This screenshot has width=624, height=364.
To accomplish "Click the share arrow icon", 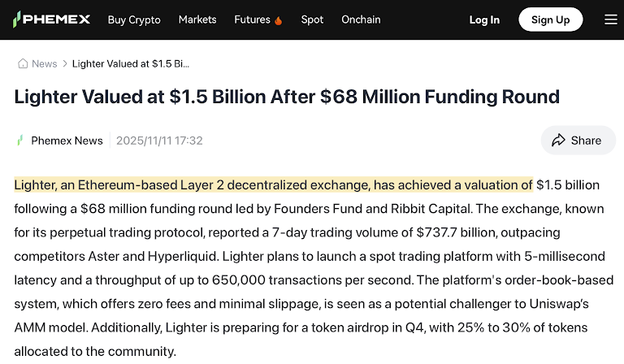I will point(558,140).
